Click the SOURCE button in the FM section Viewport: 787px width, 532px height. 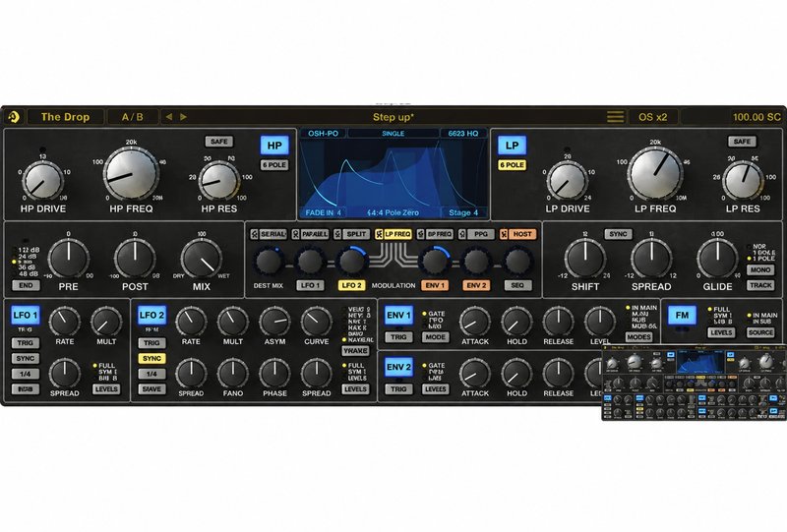[760, 332]
